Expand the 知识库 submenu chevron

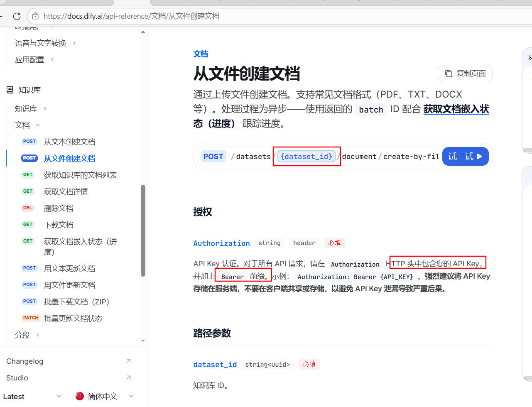coord(45,109)
